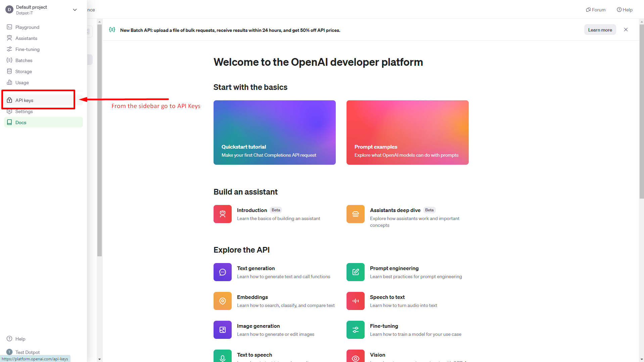Screen dimensions: 644x362
Task: Click the Forum icon in top bar
Action: [588, 10]
